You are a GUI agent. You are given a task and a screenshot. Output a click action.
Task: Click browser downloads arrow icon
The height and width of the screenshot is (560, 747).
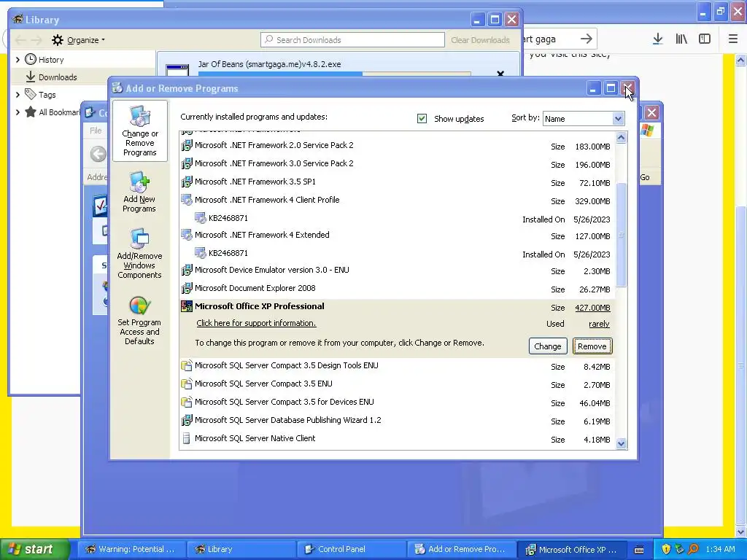(x=657, y=39)
